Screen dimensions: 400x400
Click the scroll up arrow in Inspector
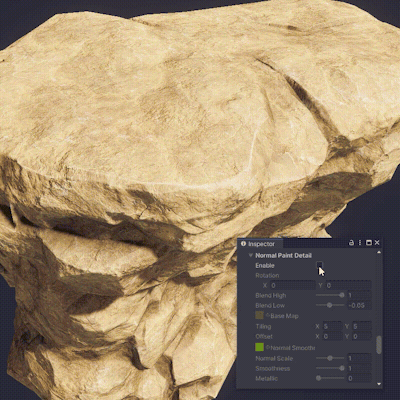(x=379, y=252)
